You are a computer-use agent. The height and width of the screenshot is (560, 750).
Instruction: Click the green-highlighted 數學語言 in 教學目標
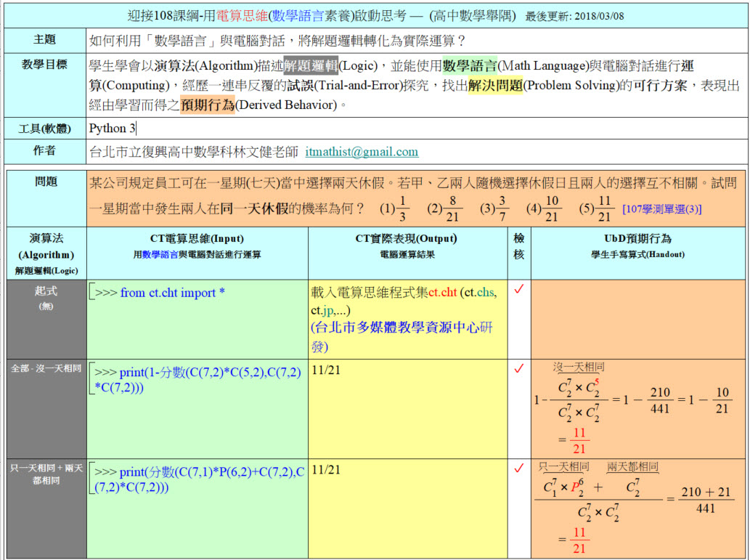pyautogui.click(x=470, y=65)
